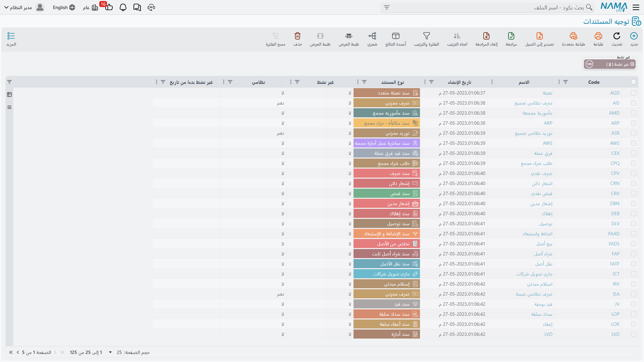Switch to the شجري tree view icon

372,36
